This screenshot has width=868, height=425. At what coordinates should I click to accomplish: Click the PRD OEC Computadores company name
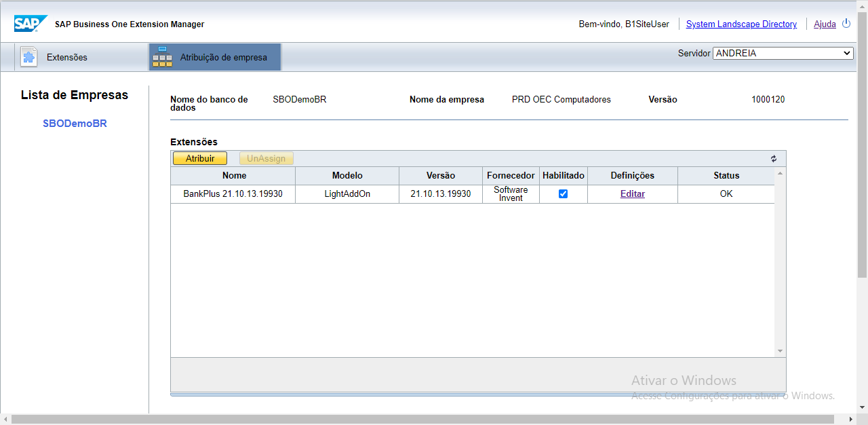tap(561, 100)
